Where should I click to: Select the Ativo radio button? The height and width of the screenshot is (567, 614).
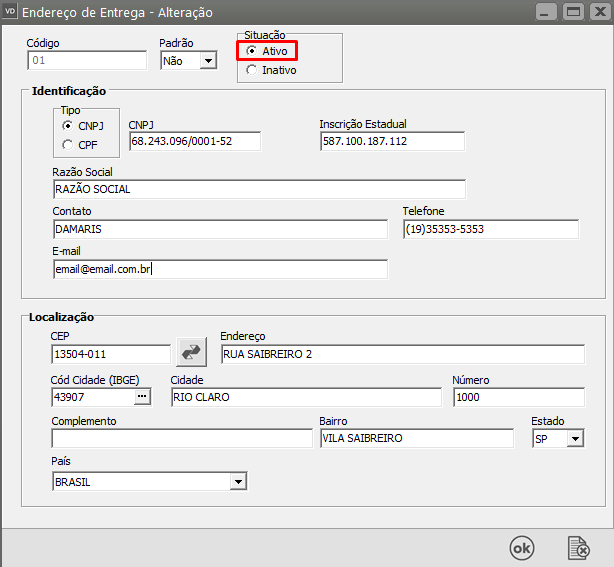[x=251, y=51]
